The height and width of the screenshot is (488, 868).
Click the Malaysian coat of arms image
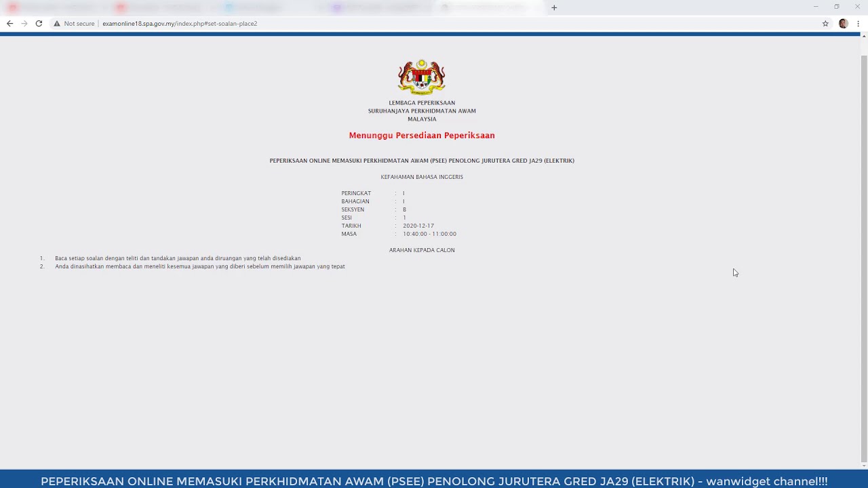(421, 77)
